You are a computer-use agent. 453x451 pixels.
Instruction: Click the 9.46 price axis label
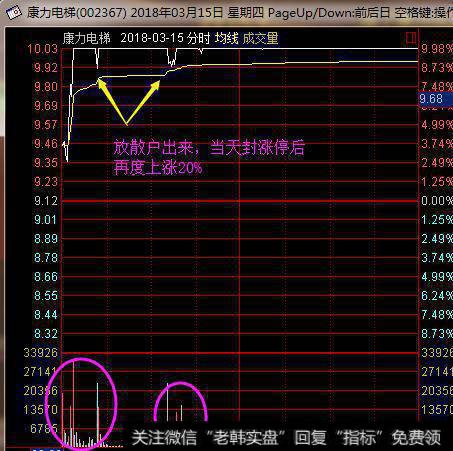(x=46, y=144)
